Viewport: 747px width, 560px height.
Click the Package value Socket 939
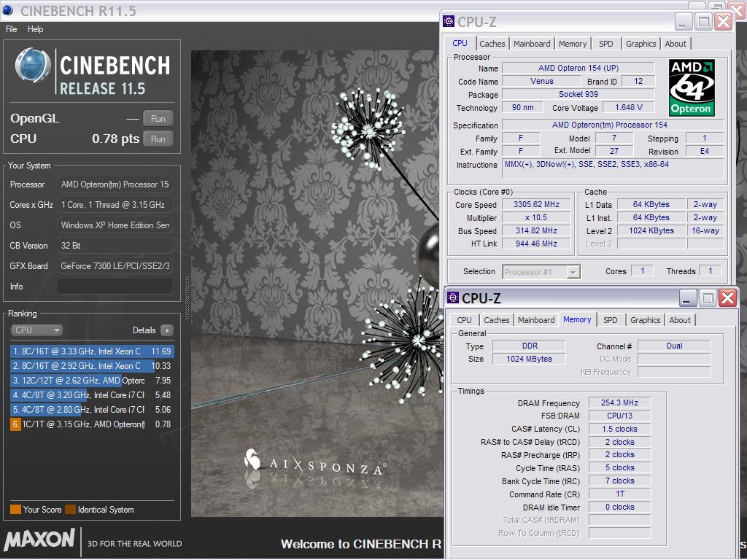click(578, 94)
